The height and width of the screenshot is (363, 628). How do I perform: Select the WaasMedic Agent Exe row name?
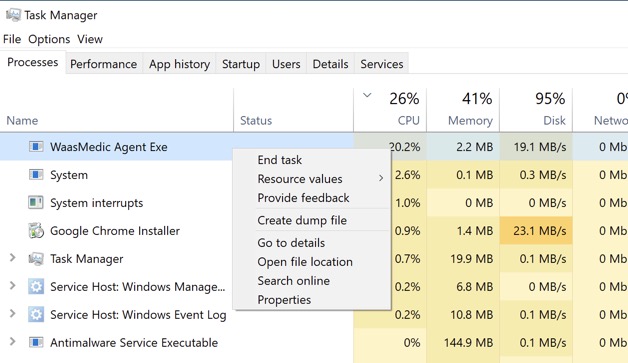(x=109, y=147)
